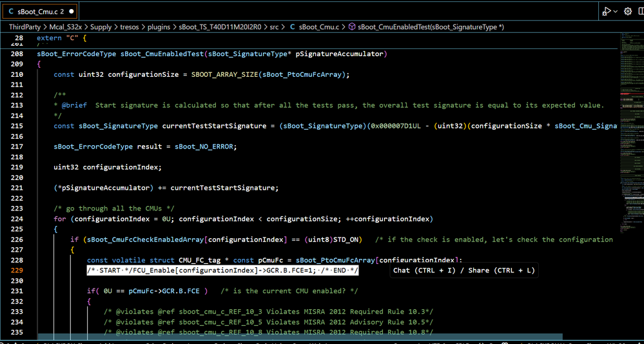Screen dimensions: 644x344
Task: Click 'uint32 configurationIndex;' on line 219
Action: point(108,167)
